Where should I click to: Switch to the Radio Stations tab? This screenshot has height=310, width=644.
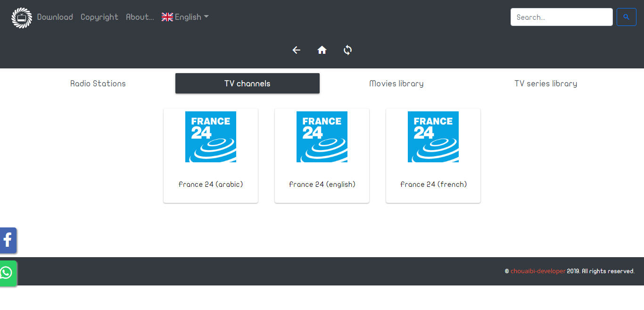(98, 84)
